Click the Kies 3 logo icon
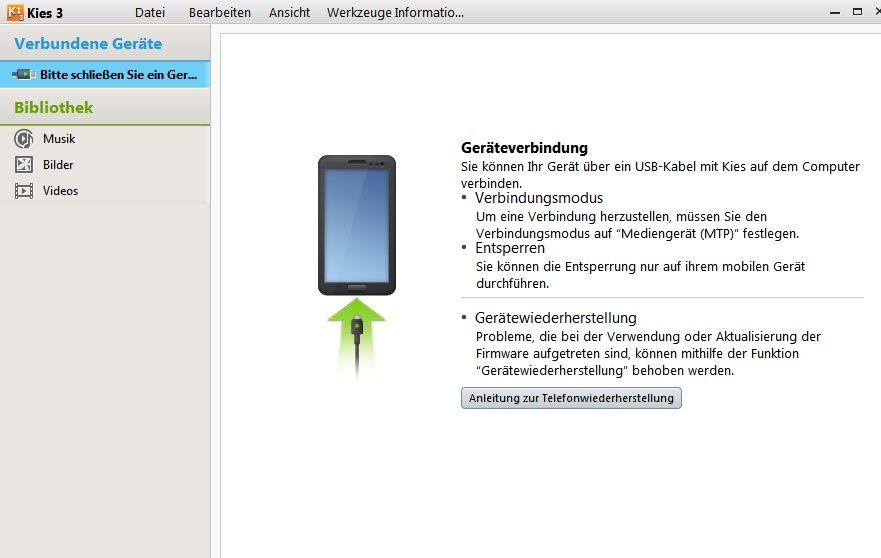Screen dimensions: 881x558 (x=15, y=12)
